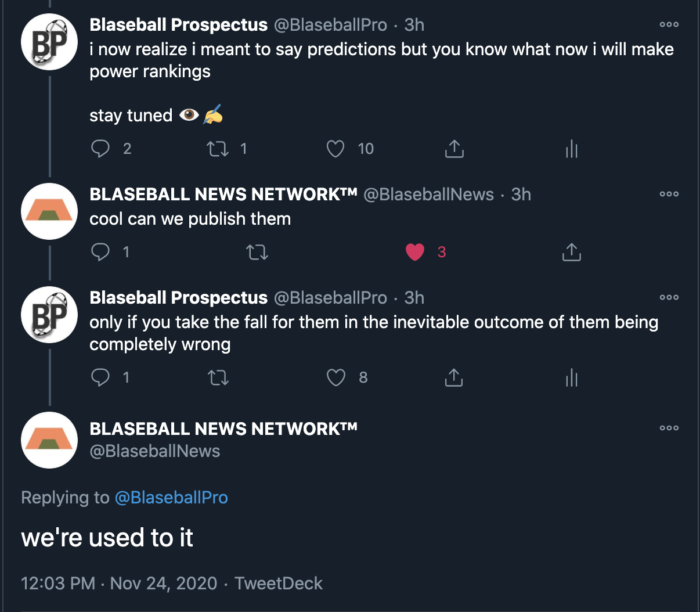Reply to 'cool can we publish them'
700x612 pixels.
100,252
